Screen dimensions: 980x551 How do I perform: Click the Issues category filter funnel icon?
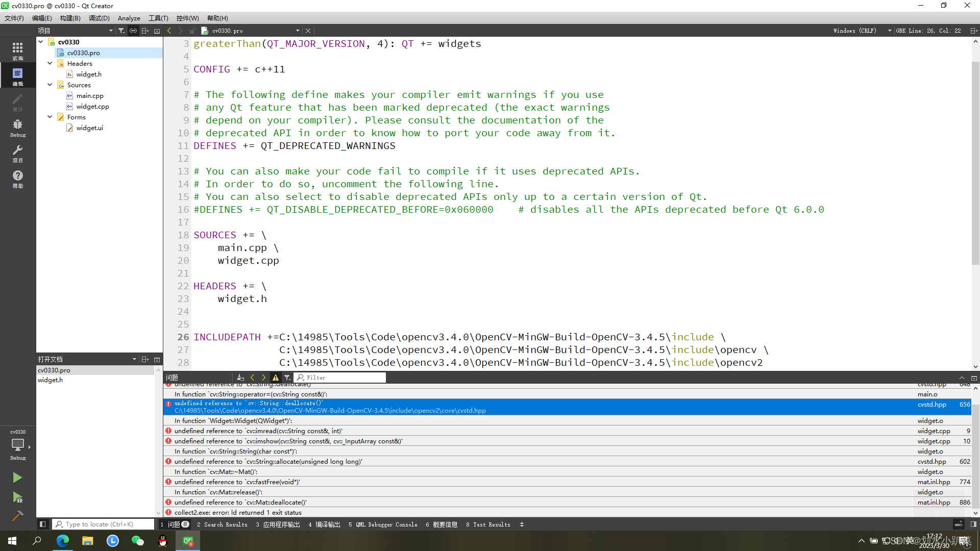(287, 378)
